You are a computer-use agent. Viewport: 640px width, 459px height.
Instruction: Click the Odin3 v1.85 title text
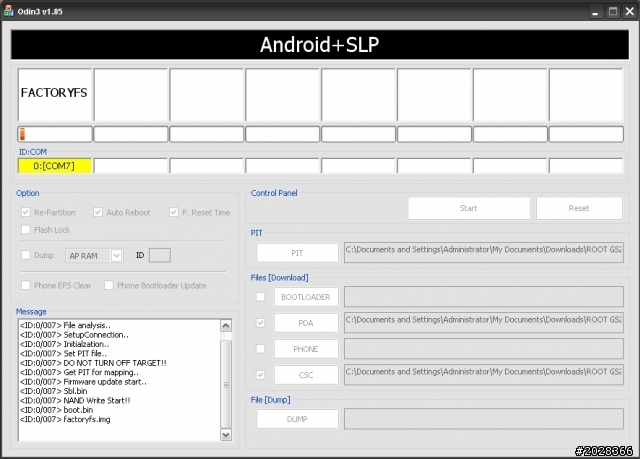pyautogui.click(x=40, y=11)
